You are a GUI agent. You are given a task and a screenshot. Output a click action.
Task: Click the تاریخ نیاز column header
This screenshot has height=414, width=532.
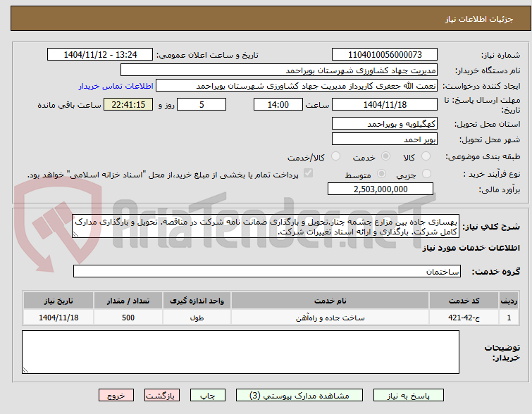[x=58, y=301]
